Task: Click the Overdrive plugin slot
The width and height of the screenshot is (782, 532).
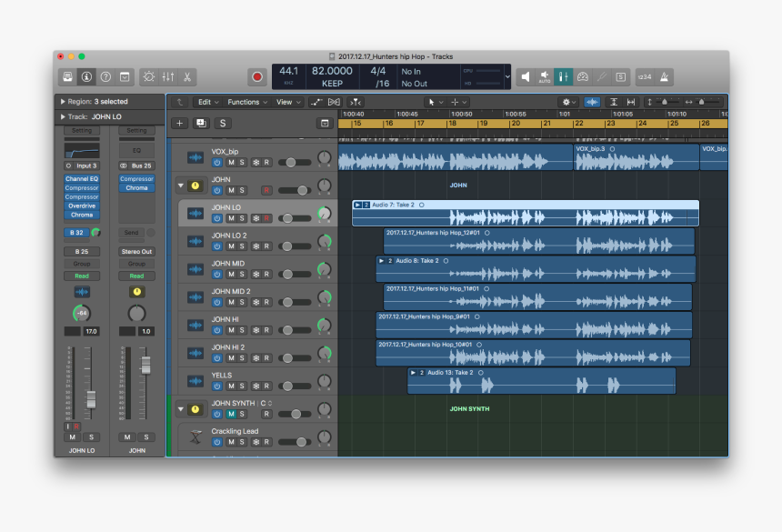Action: coord(82,206)
